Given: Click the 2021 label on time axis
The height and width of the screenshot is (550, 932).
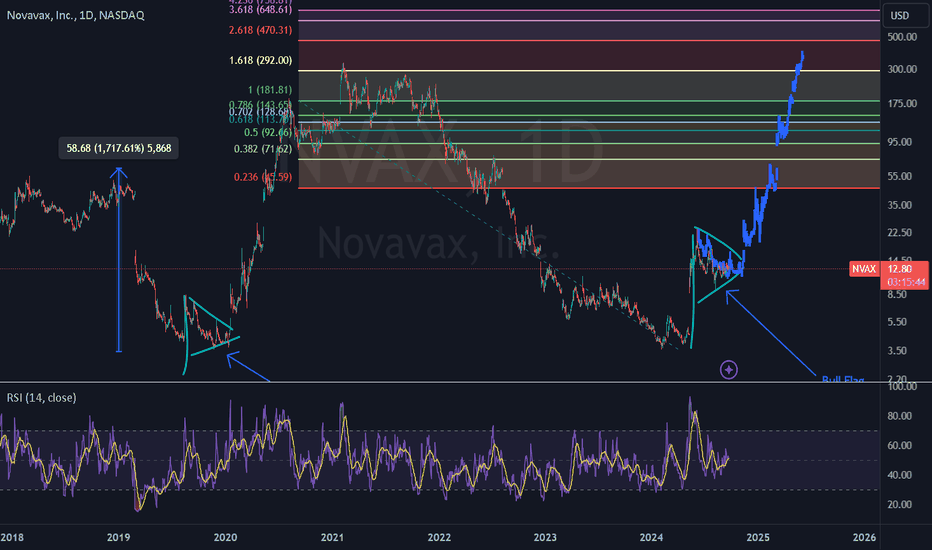Looking at the screenshot, I should 332,538.
